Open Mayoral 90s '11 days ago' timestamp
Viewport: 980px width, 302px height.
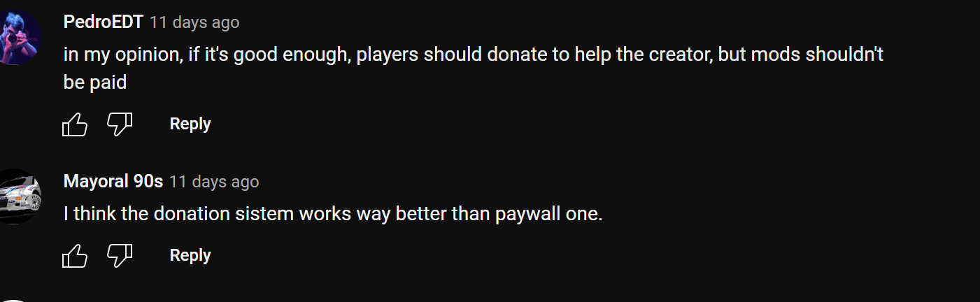click(x=214, y=182)
